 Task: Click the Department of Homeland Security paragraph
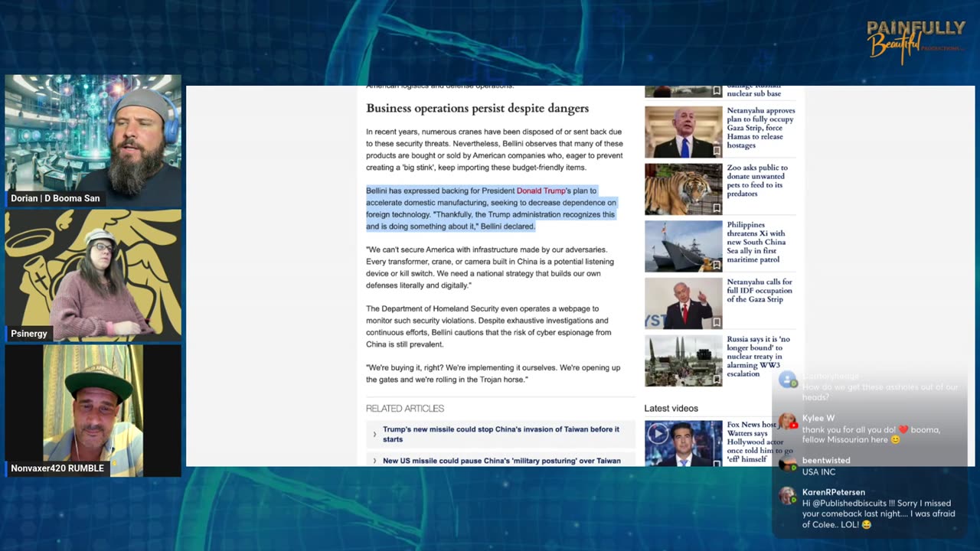pyautogui.click(x=488, y=326)
